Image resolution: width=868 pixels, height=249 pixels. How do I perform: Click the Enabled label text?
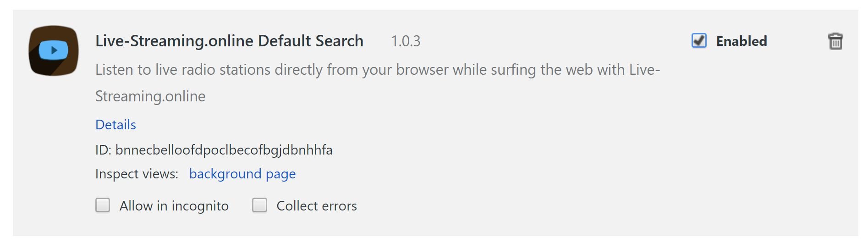coord(741,41)
